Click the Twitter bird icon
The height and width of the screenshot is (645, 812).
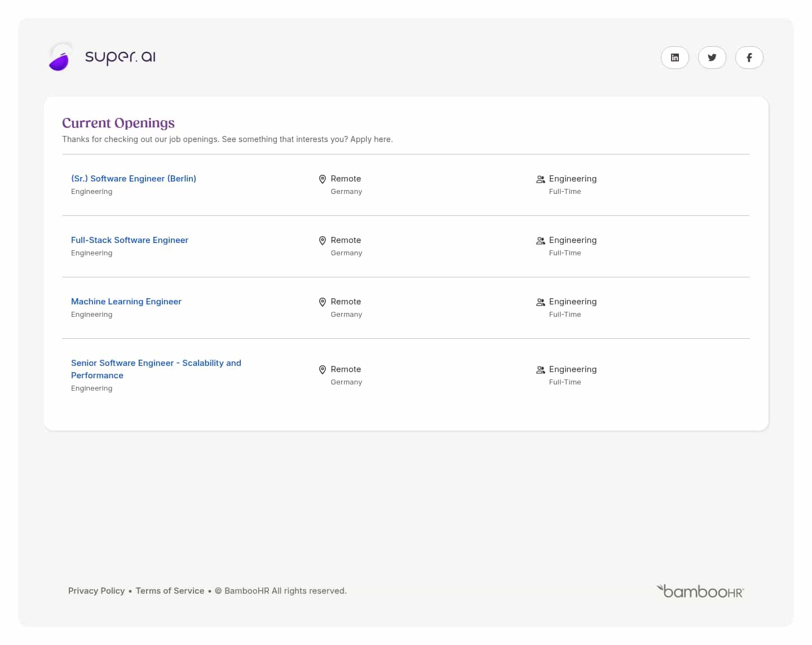click(x=712, y=58)
